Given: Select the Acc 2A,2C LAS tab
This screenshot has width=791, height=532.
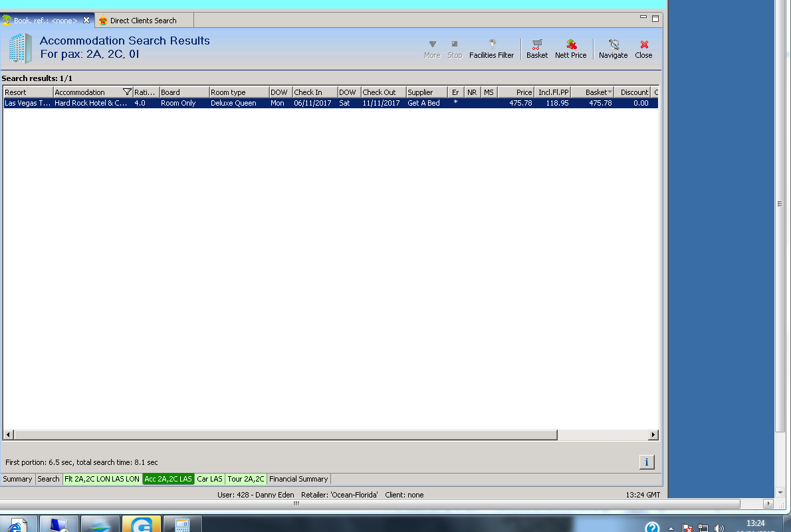Looking at the screenshot, I should click(168, 479).
